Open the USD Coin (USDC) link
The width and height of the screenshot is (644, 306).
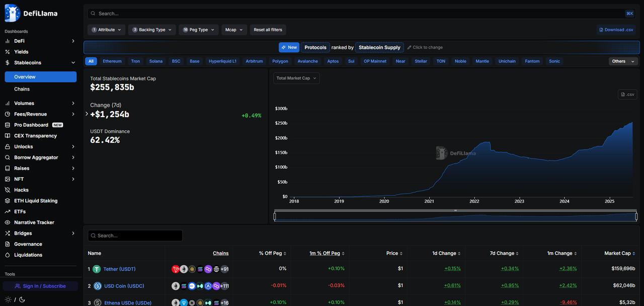coord(124,286)
